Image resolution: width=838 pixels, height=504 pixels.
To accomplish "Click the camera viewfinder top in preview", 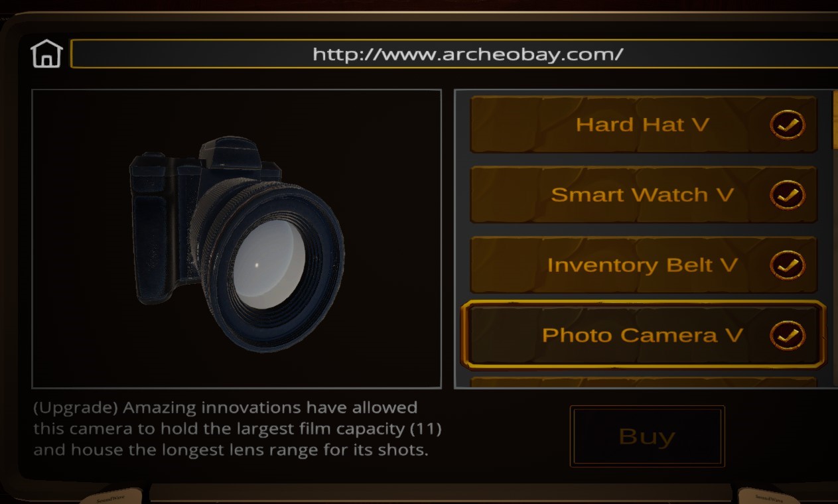I will 228,151.
